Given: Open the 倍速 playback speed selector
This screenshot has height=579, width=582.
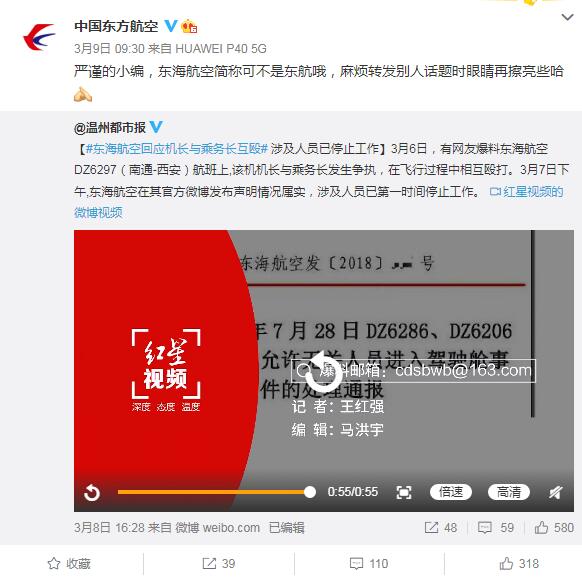Looking at the screenshot, I should 451,492.
